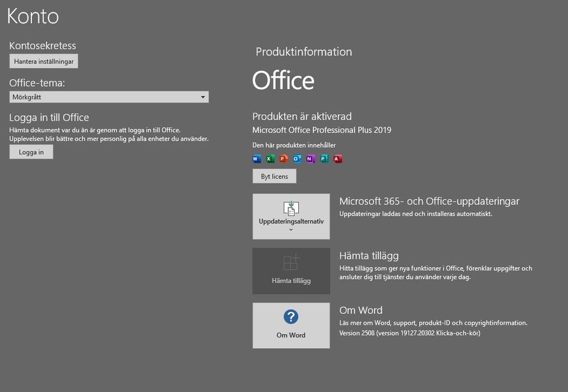Viewport: 568px width, 392px height.
Task: Click the PowerPoint app icon
Action: click(x=283, y=158)
